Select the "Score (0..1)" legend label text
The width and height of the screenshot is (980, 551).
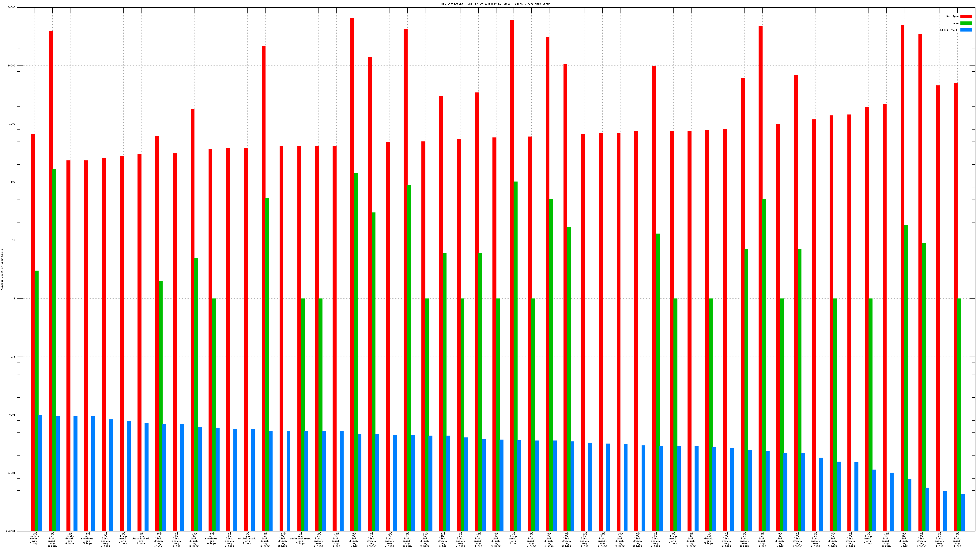949,30
